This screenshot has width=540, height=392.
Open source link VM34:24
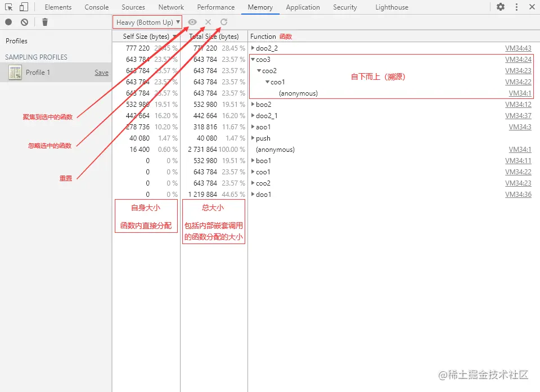click(518, 60)
